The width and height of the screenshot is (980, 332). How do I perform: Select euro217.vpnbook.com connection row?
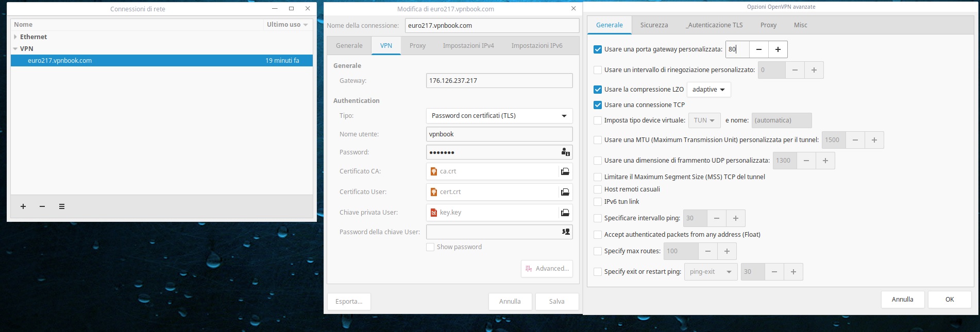162,61
